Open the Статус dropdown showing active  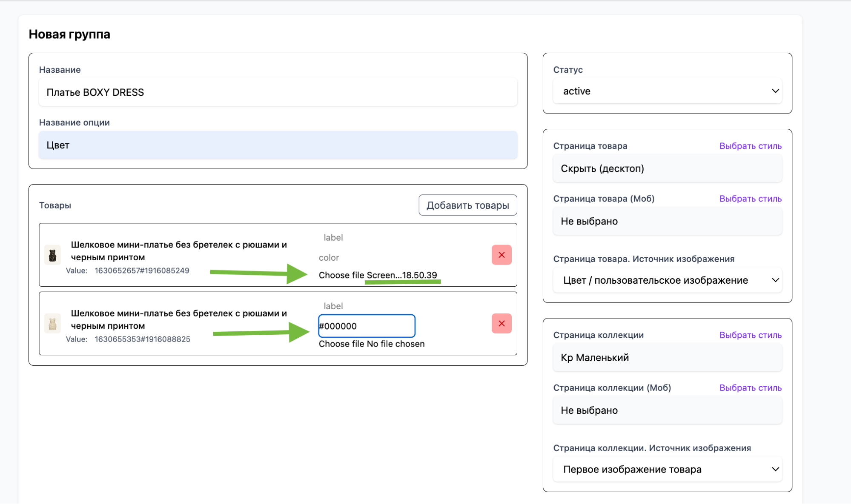point(667,91)
